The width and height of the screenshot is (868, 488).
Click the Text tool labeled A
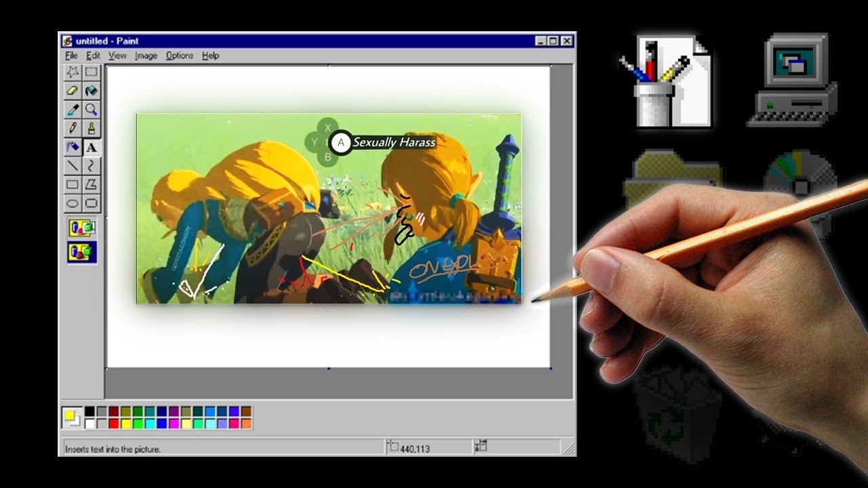91,146
